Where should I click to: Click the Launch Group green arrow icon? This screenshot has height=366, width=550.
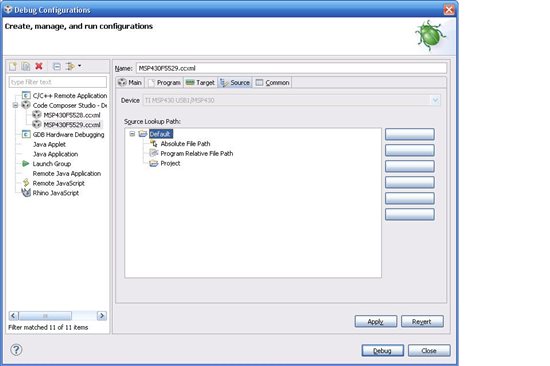26,164
